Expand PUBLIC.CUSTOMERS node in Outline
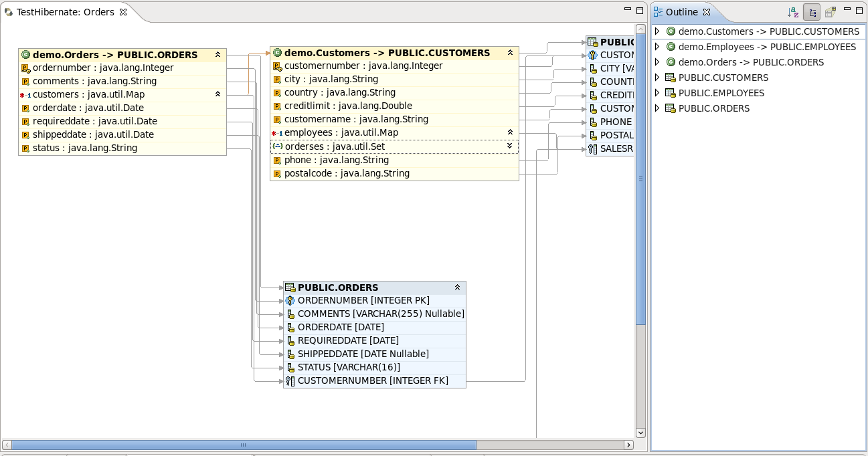 657,78
